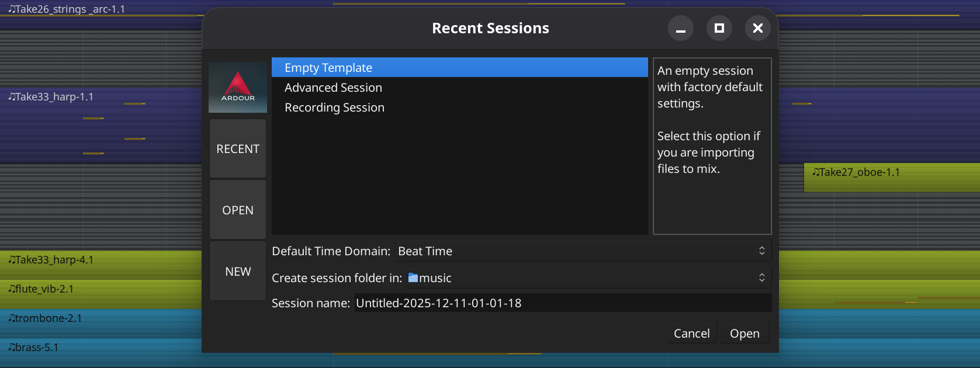Switch to the OPEN tab
The image size is (980, 368).
(238, 210)
